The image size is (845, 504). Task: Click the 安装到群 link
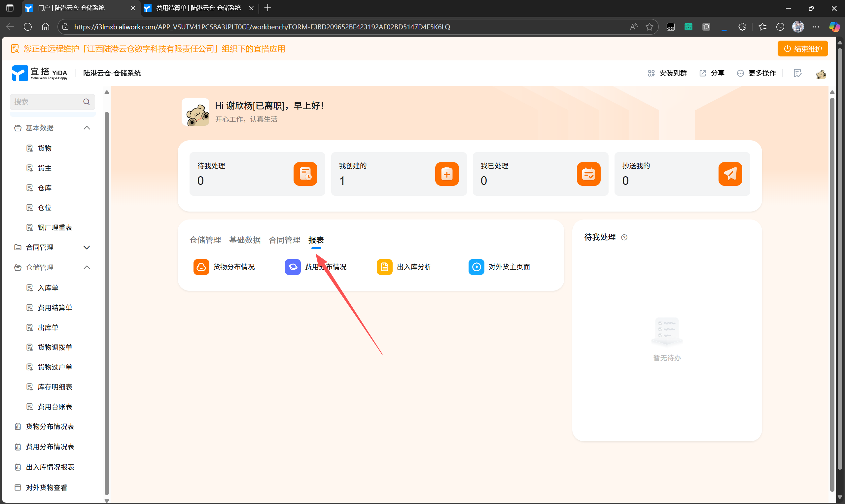[667, 73]
